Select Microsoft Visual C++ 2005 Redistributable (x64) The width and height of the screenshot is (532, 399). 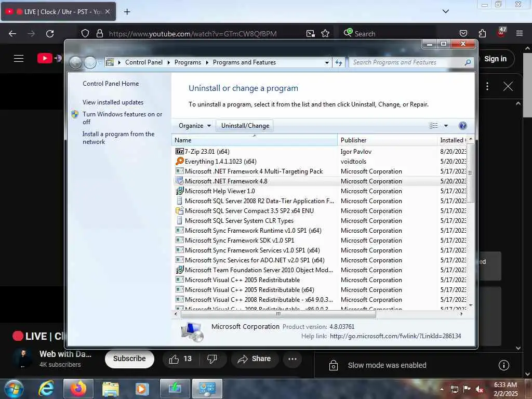320,290
